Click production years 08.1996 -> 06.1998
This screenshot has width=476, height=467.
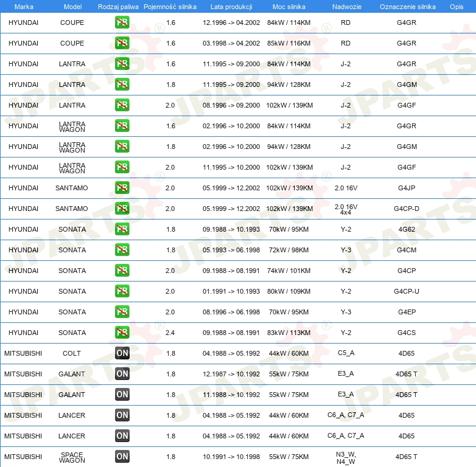pos(231,312)
